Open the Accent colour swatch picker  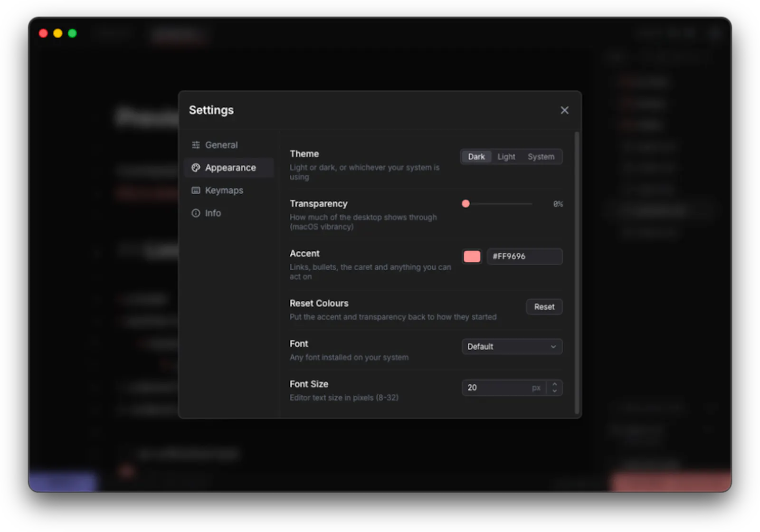pyautogui.click(x=472, y=256)
